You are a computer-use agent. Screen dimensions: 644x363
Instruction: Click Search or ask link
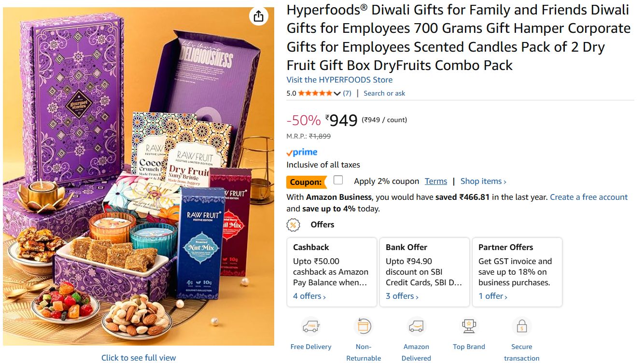click(384, 94)
